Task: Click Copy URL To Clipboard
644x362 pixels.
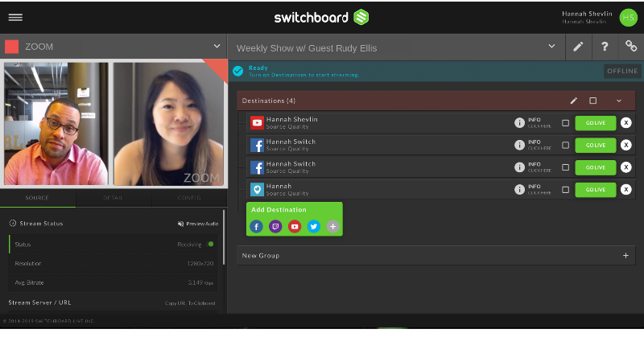Action: (190, 303)
